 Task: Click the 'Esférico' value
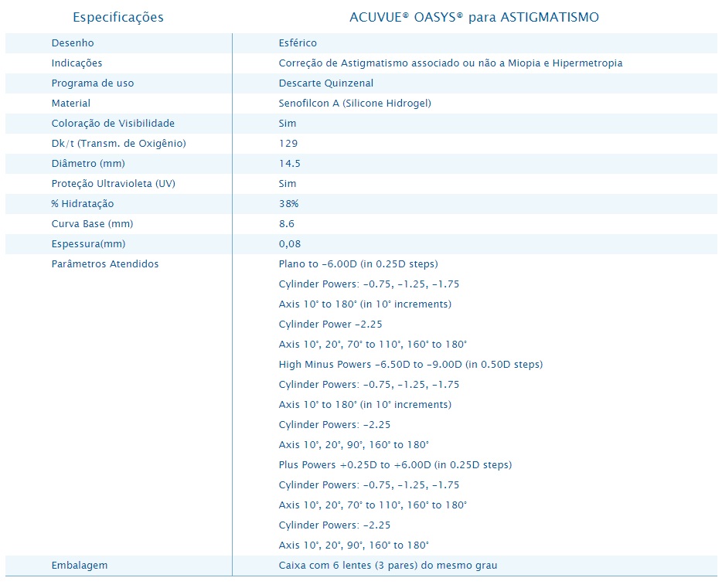[298, 43]
